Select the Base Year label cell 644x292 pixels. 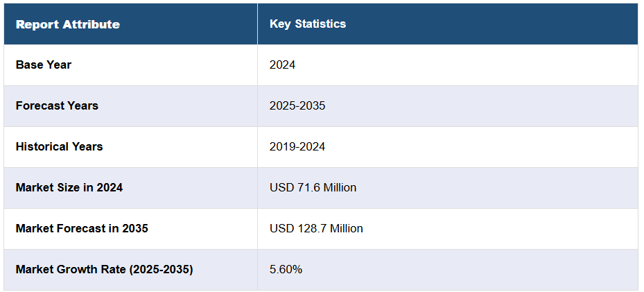(44, 65)
